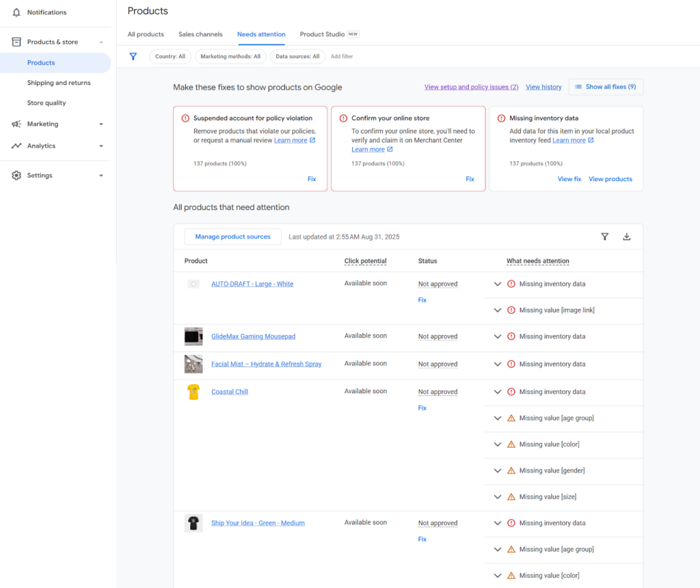Open the Marketing section icon in sidebar
This screenshot has height=588, width=700.
tap(15, 124)
